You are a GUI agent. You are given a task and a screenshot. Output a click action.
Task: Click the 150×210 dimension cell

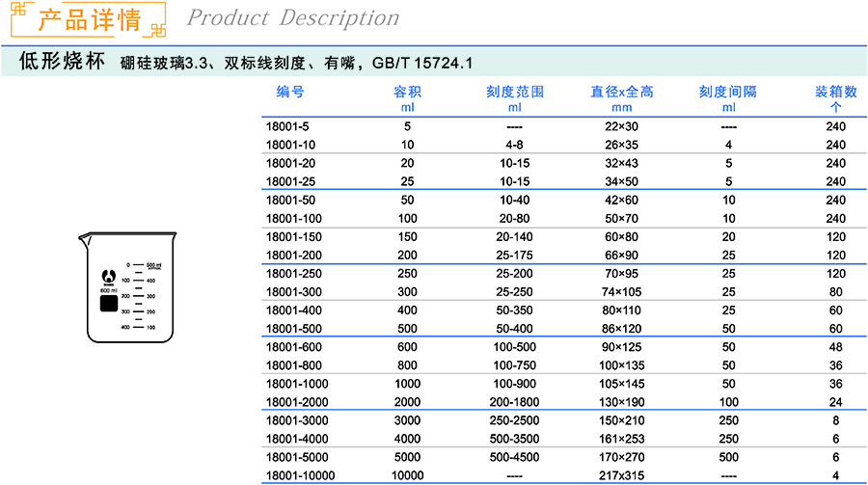622,420
